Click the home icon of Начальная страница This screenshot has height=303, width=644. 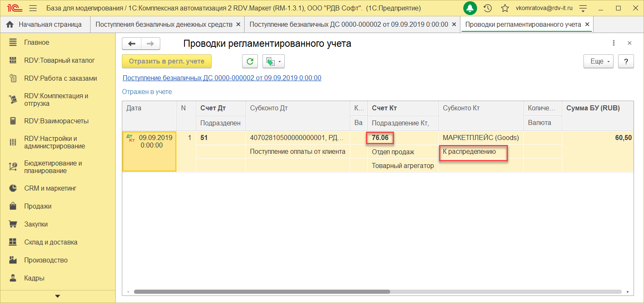pyautogui.click(x=10, y=25)
